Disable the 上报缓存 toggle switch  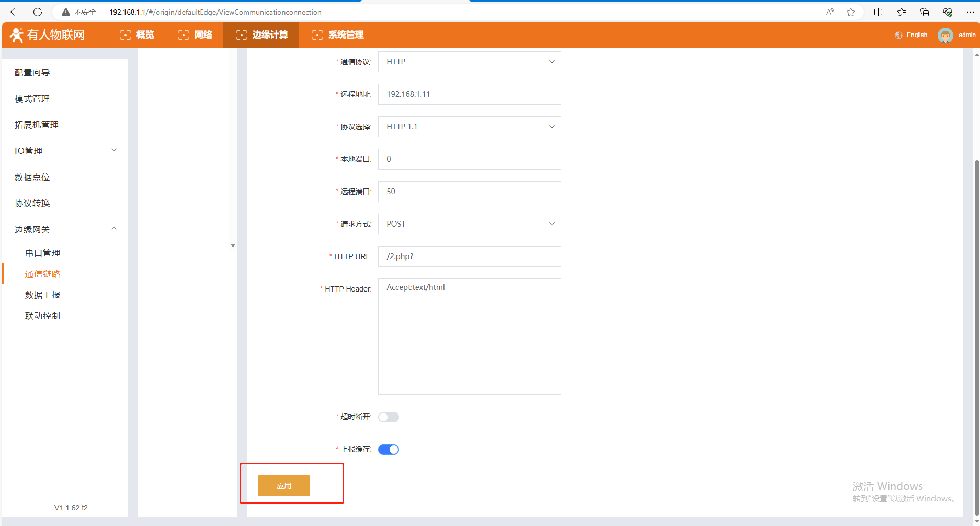click(388, 450)
